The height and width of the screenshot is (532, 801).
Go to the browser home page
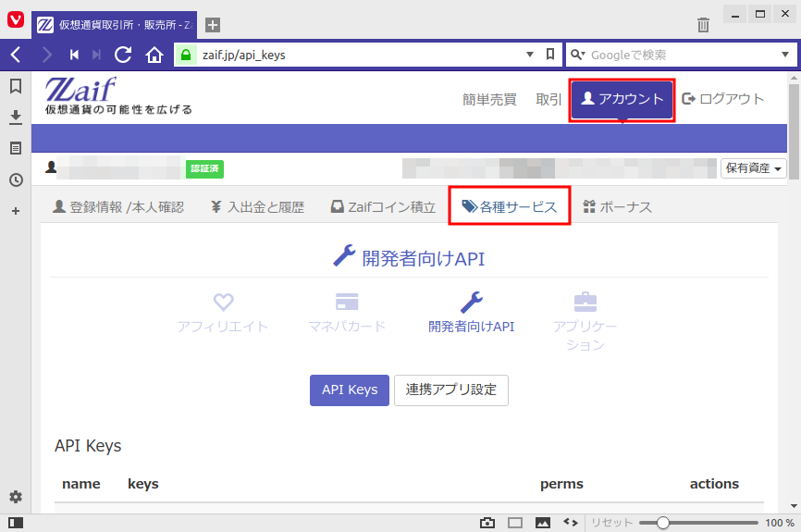pos(154,55)
